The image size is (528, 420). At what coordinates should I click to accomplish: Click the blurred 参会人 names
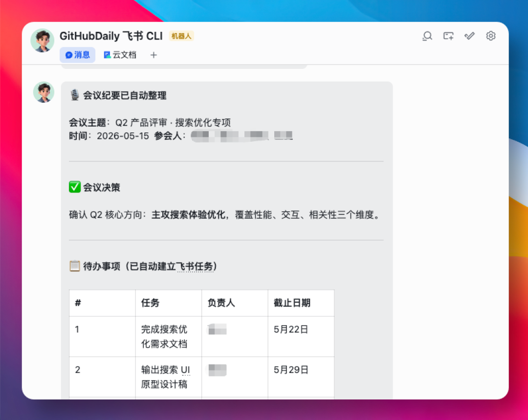click(242, 135)
